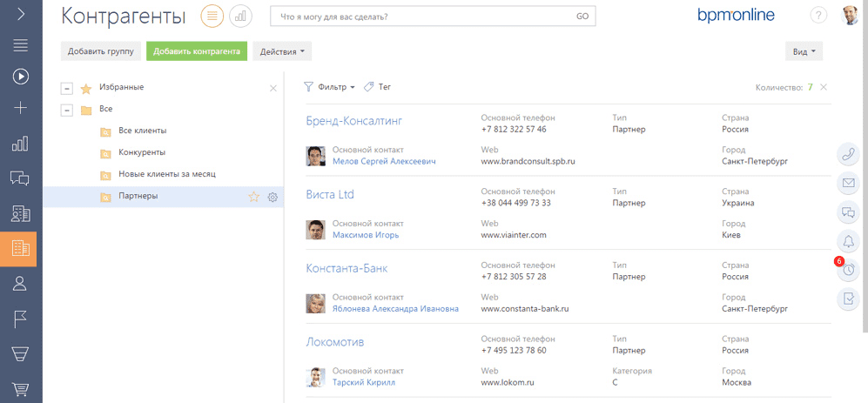This screenshot has width=868, height=403.
Task: Click Мелов Сергей's contact photo
Action: 315,156
